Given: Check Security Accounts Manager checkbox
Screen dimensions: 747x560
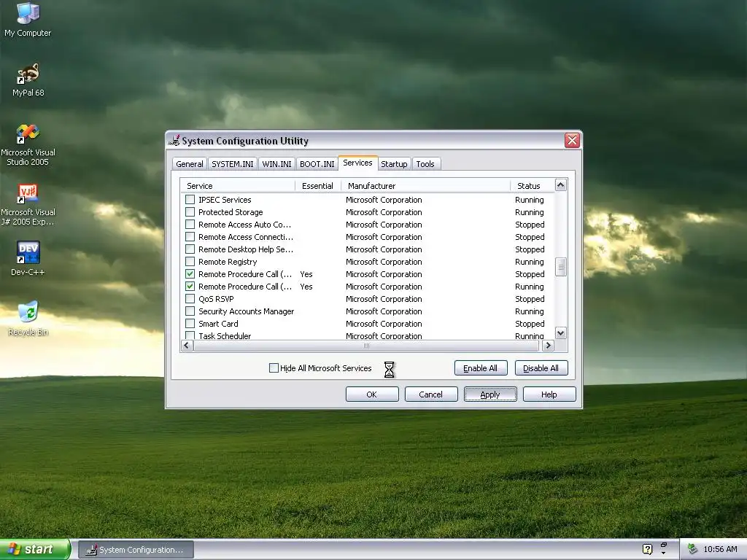Looking at the screenshot, I should coord(190,311).
